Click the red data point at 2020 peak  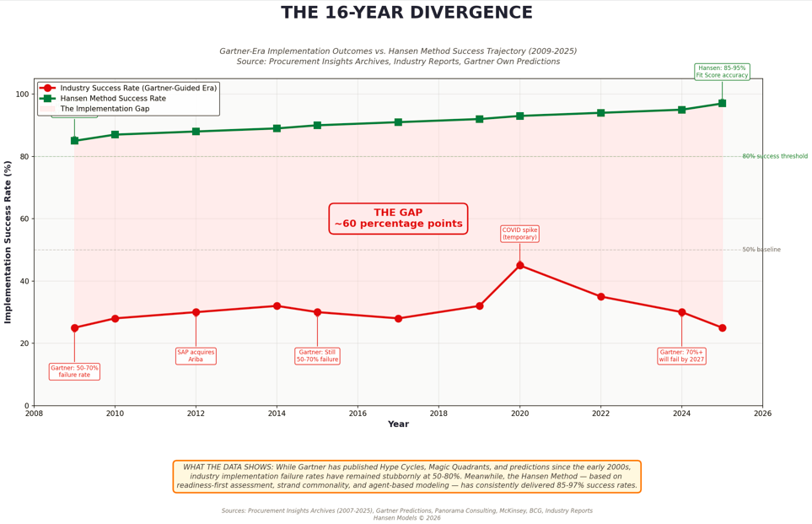tap(519, 266)
